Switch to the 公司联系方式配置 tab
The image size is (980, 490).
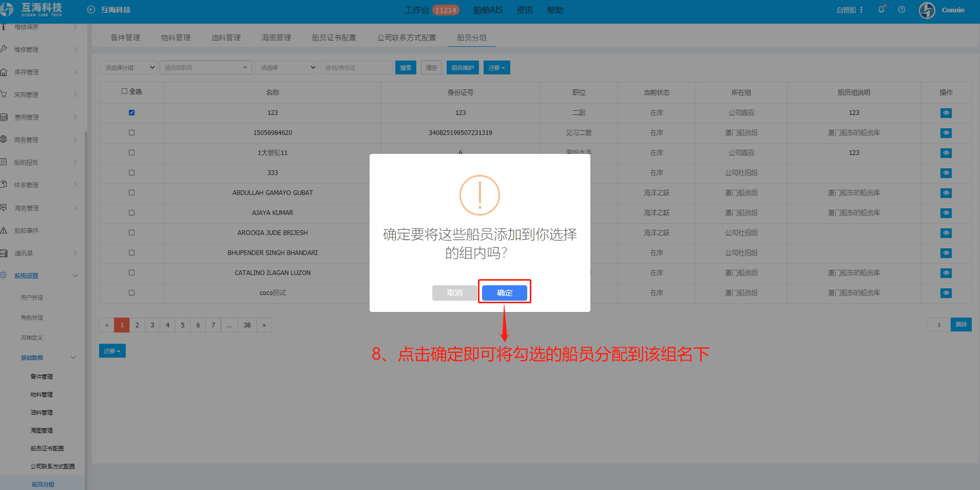click(x=407, y=37)
